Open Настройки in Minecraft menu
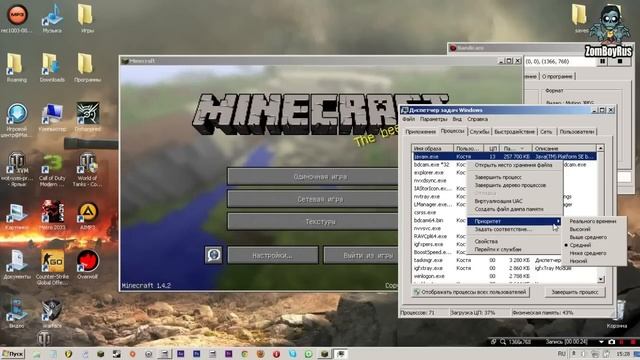 tap(273, 255)
